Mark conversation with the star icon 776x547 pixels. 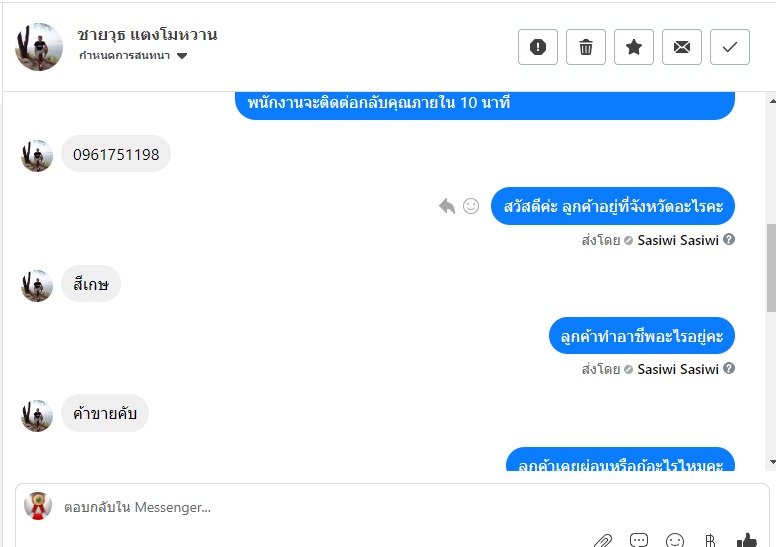633,47
